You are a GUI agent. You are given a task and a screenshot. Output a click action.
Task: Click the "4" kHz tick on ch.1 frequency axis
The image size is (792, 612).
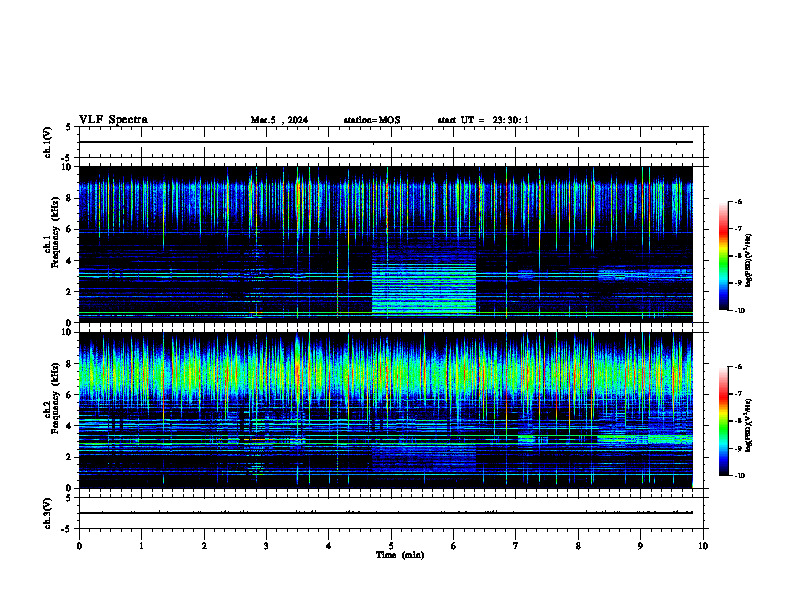click(x=70, y=261)
